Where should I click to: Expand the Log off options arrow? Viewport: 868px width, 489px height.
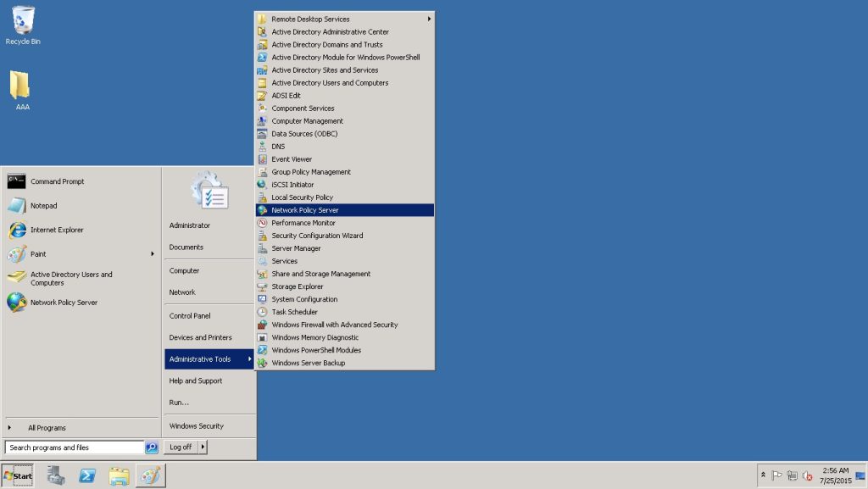pyautogui.click(x=203, y=447)
